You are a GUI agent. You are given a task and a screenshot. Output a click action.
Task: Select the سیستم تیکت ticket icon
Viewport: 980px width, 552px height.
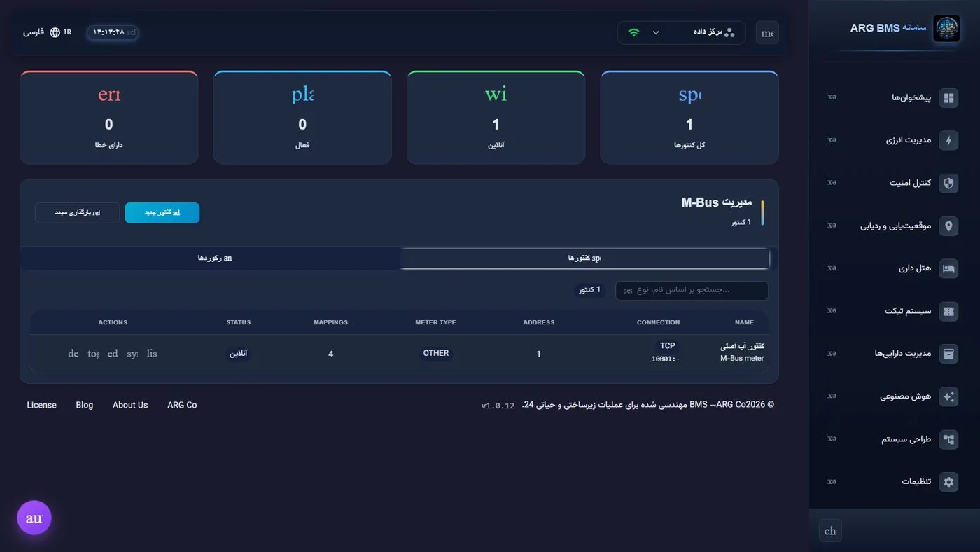click(x=948, y=312)
